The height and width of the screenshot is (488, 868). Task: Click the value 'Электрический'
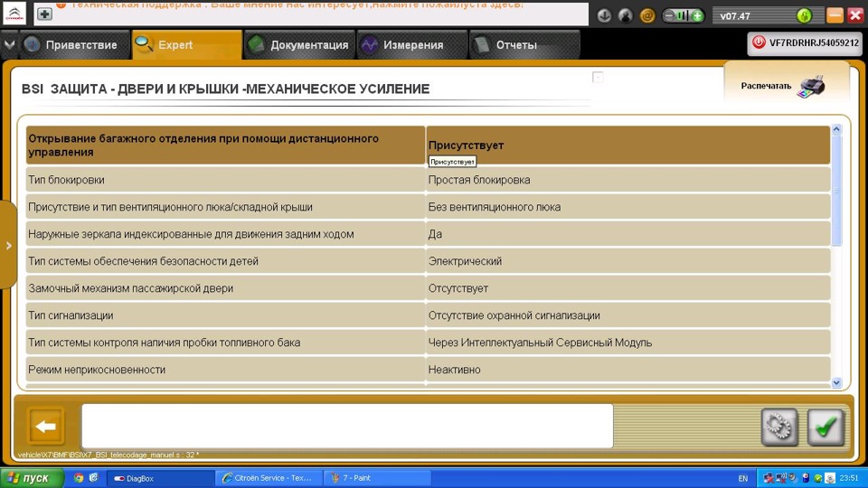[x=465, y=261]
